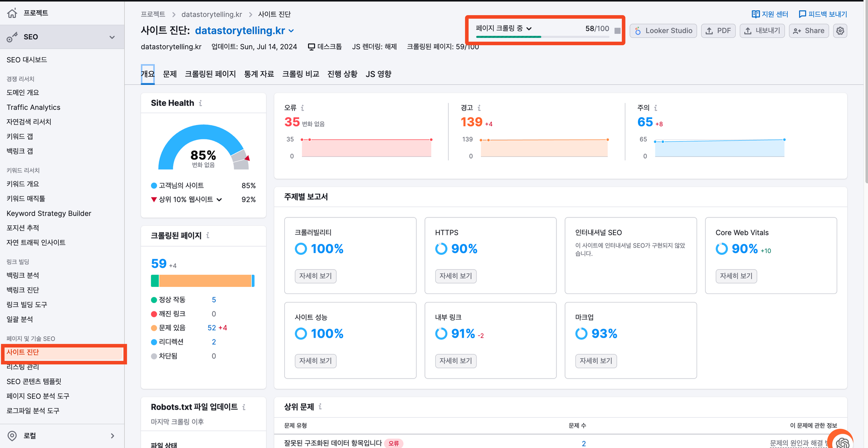Open 백링크 분석 in sidebar

[23, 275]
